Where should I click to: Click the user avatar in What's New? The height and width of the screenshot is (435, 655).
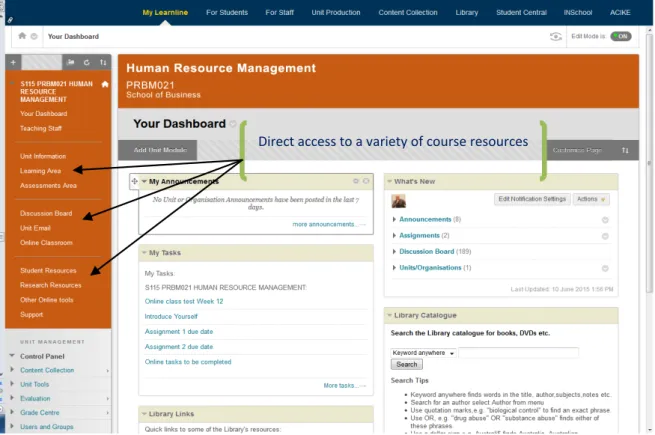pyautogui.click(x=399, y=201)
